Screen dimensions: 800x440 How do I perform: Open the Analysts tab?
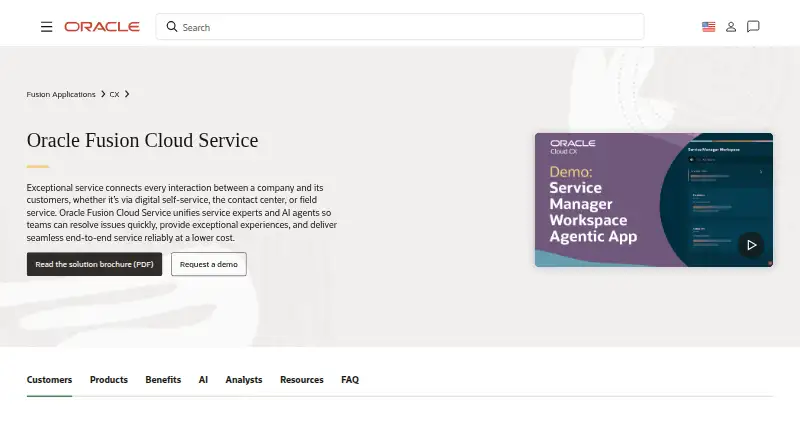244,380
